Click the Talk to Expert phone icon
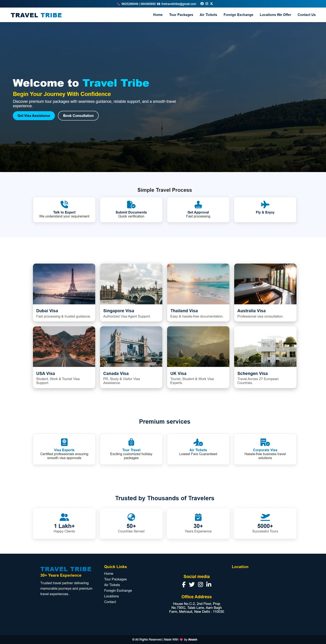The image size is (326, 644). (64, 204)
